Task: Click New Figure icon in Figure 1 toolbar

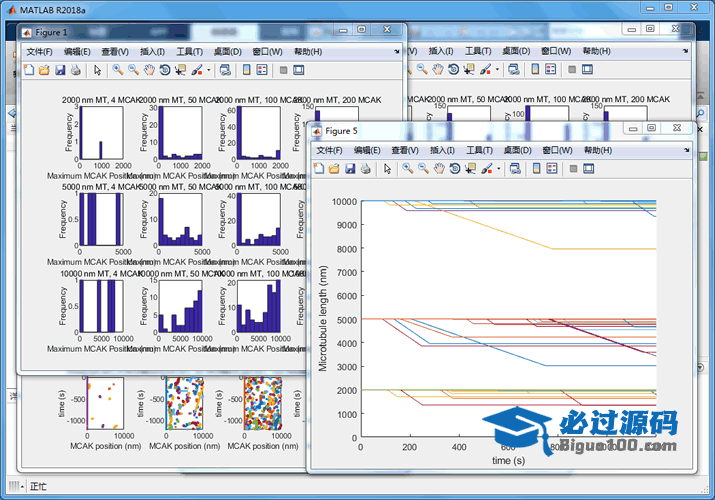Action: click(28, 70)
